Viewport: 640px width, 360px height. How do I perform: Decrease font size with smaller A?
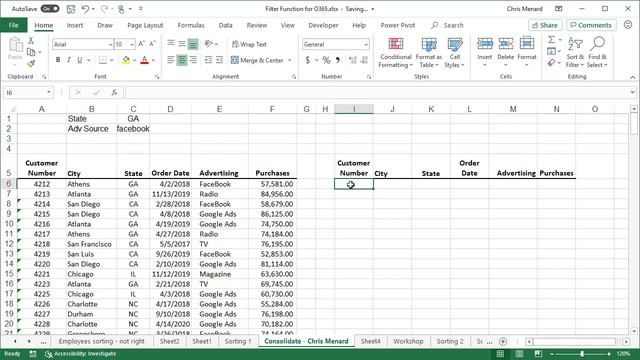pos(152,44)
